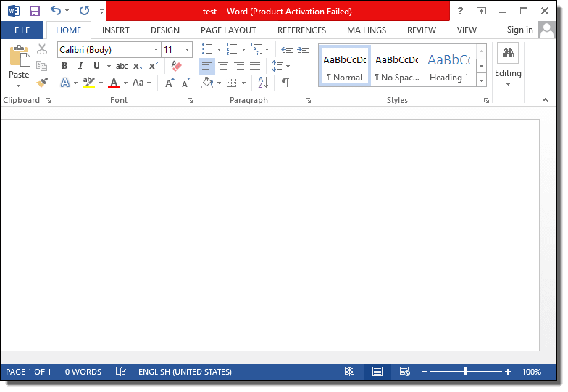
Task: Click the zoom slider handle
Action: click(x=465, y=371)
